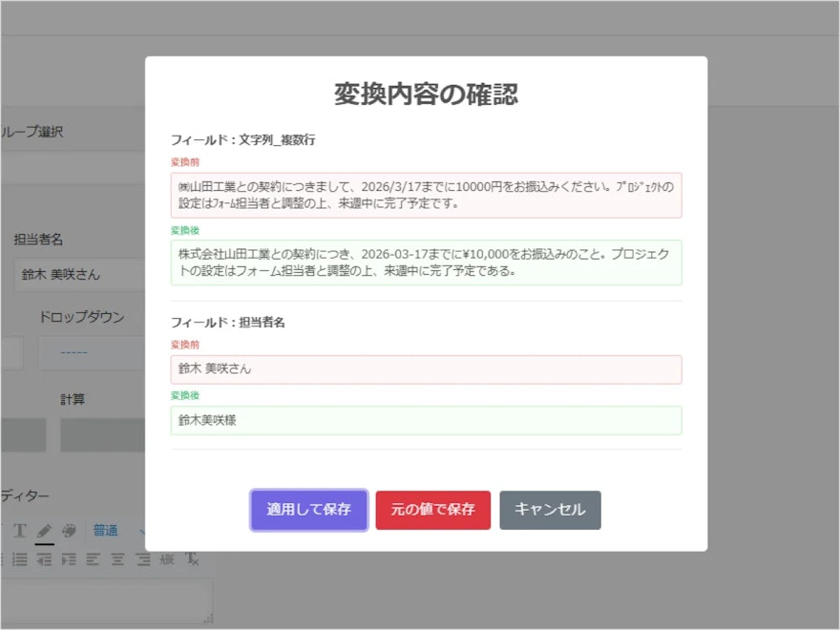Click the indent icon in the editor toolbar
The height and width of the screenshot is (630, 840).
tap(69, 559)
